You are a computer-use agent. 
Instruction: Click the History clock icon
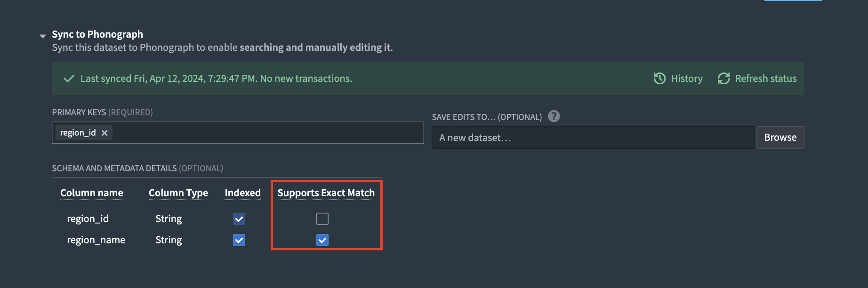pos(659,79)
